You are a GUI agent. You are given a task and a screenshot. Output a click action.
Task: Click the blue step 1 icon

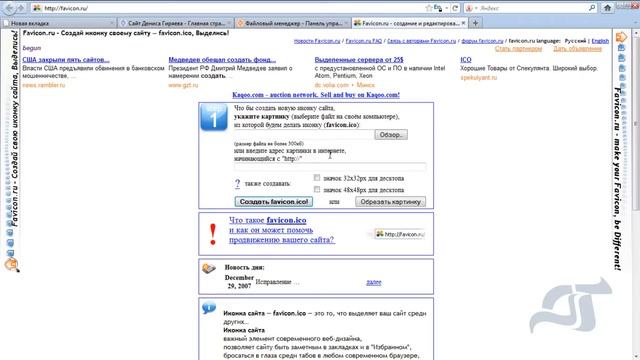click(x=214, y=117)
